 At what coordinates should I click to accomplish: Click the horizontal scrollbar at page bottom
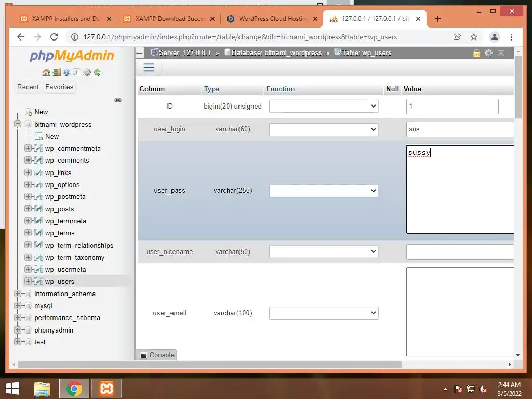[x=210, y=364]
